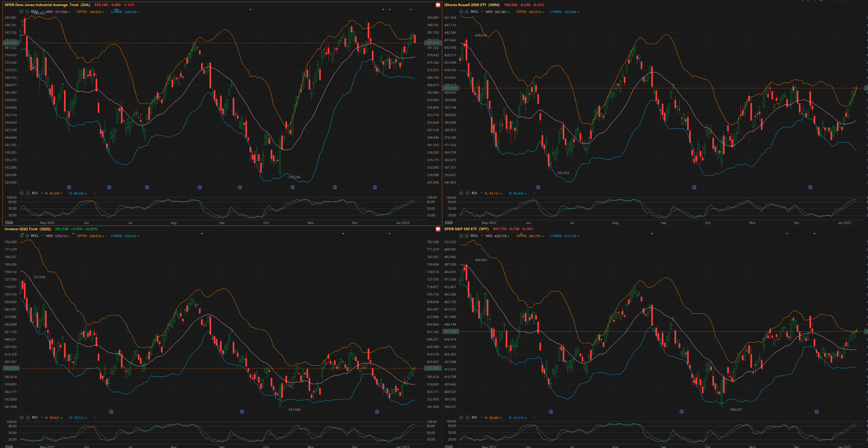Open KDJ settings gear on IWM chart

[x=461, y=193]
